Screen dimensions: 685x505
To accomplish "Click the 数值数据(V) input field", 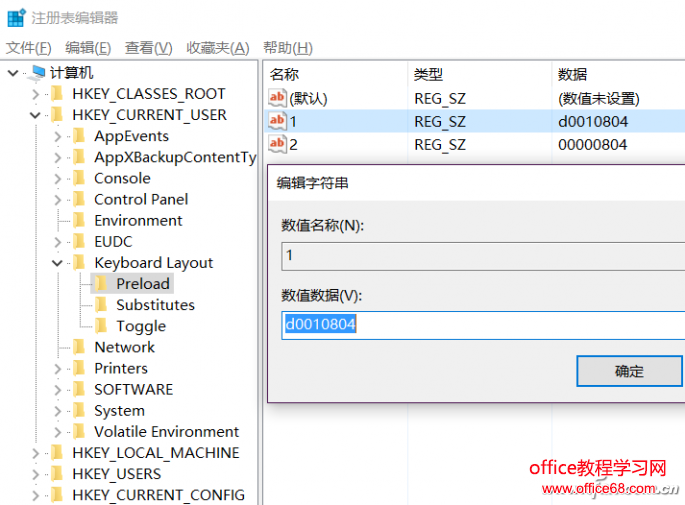I will (483, 325).
